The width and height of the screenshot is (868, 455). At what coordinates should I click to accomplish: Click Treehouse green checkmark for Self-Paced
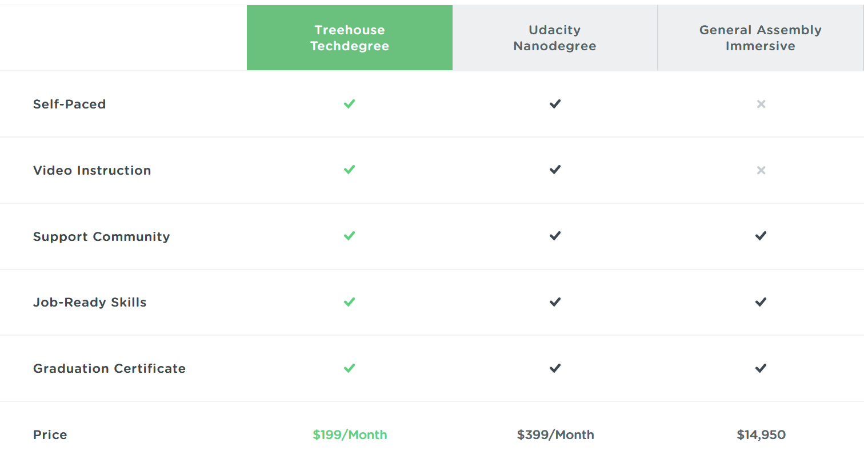(349, 104)
